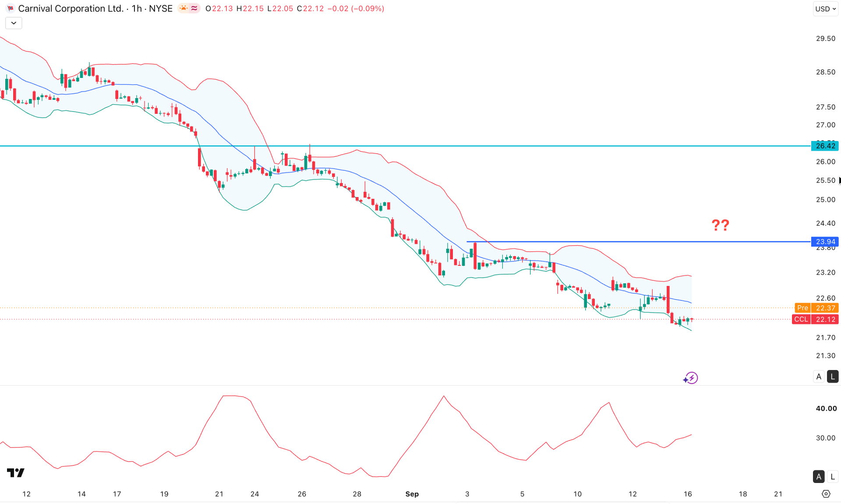Toggle log scale L on price pane

point(833,377)
